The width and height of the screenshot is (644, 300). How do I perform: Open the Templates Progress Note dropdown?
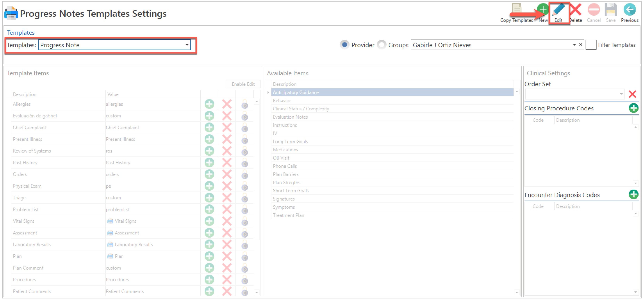(187, 45)
